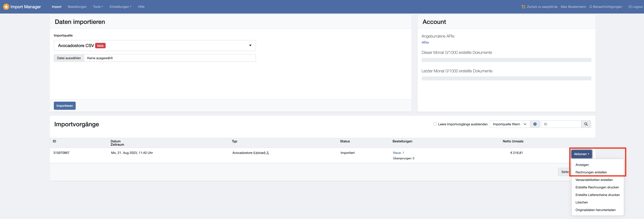Click the Datei auswählen button
The image size is (644, 219).
69,58
